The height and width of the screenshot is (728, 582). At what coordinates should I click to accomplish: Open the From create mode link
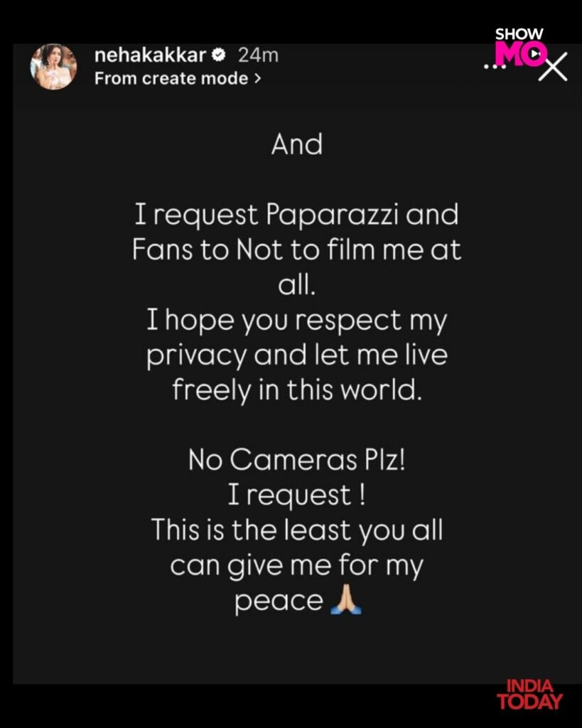[x=171, y=78]
